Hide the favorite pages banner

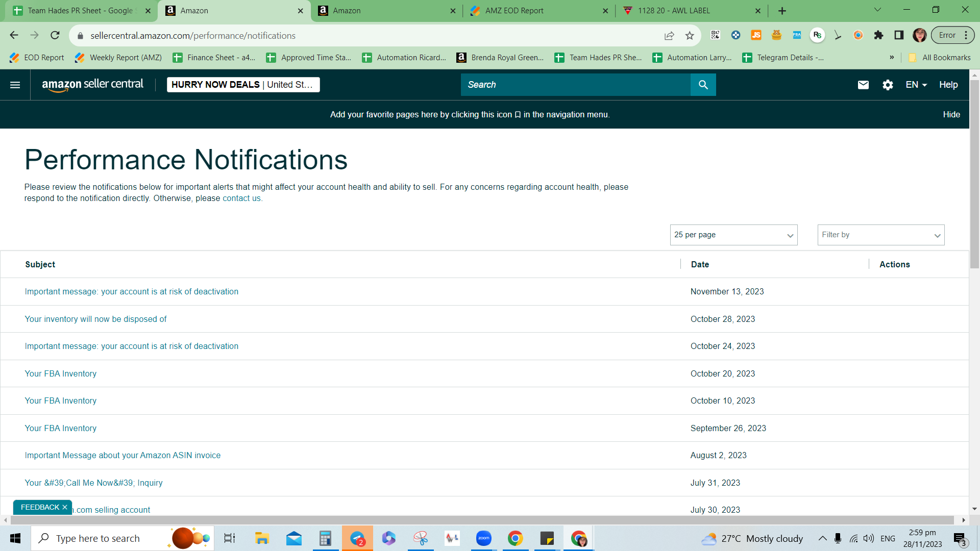tap(951, 114)
